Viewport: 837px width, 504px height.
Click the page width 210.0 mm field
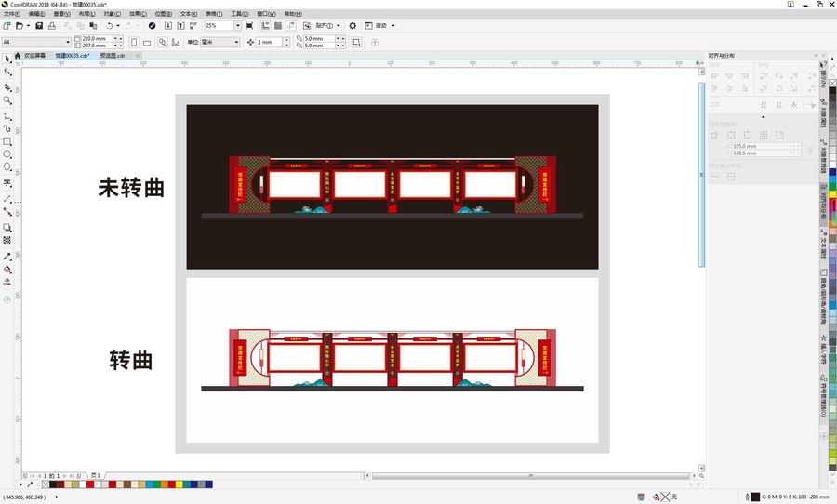click(x=97, y=39)
